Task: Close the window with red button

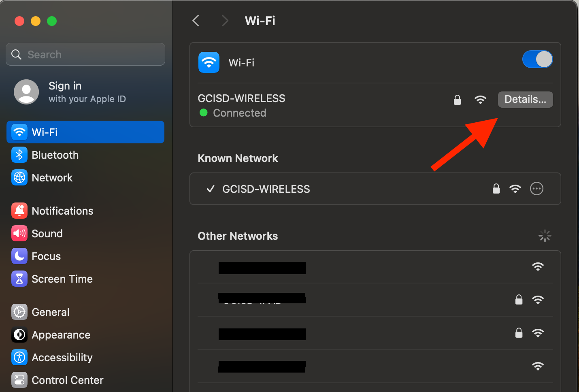Action: point(19,21)
